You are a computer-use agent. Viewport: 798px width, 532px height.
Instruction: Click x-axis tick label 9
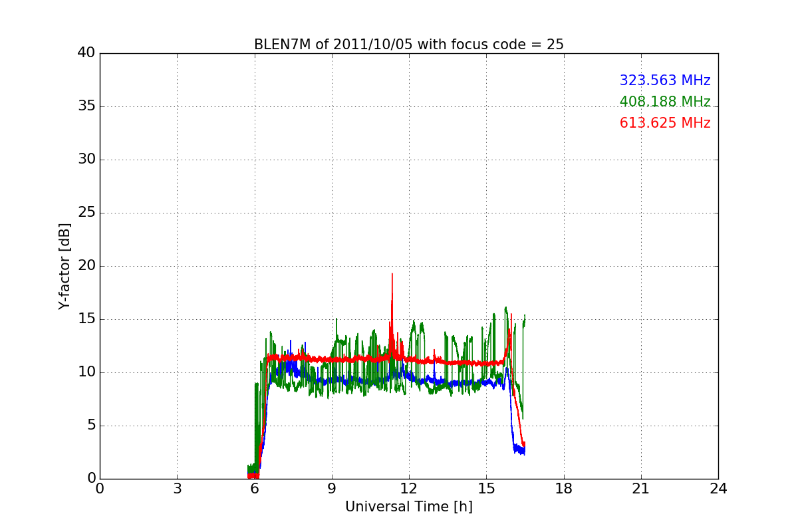click(x=332, y=488)
